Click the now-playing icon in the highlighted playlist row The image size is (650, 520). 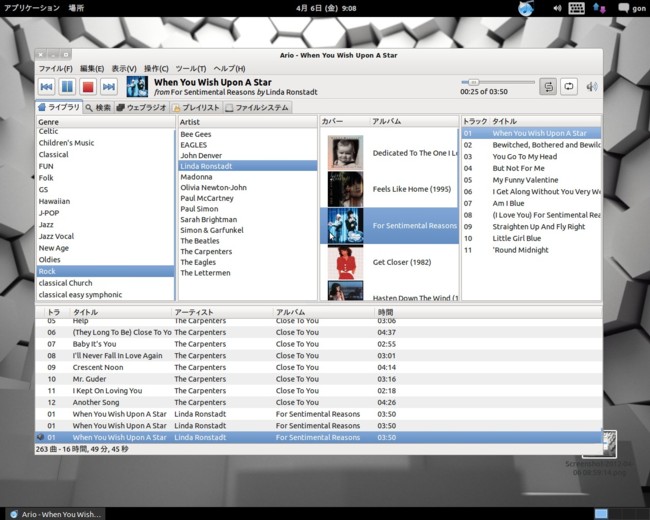click(x=40, y=437)
